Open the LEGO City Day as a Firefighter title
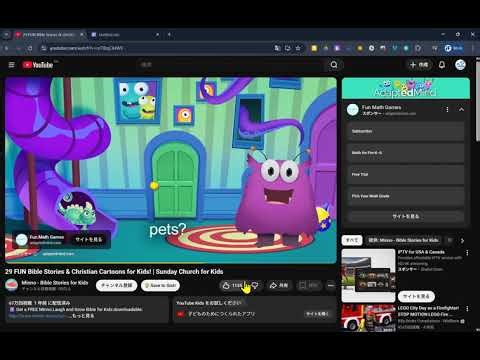Image resolution: width=480 pixels, height=360 pixels. coord(428,311)
